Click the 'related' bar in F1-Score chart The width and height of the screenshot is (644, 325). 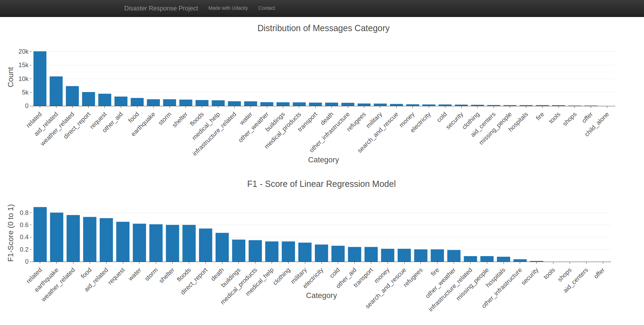pos(40,234)
